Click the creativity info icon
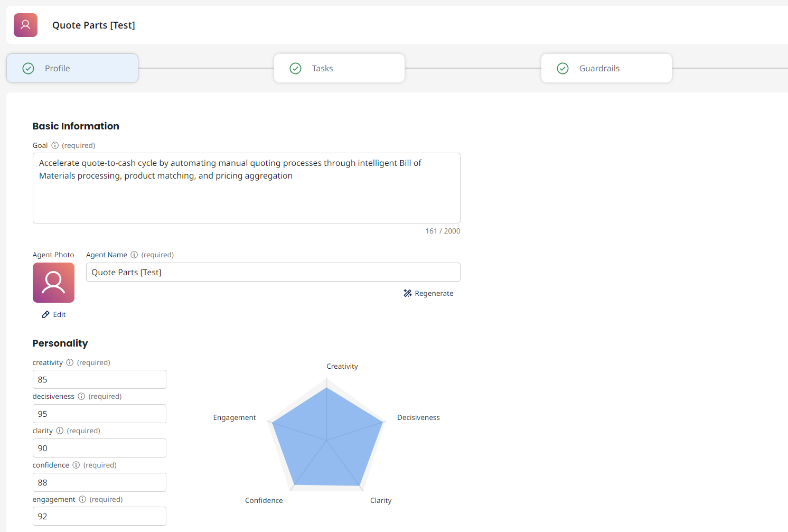 coord(70,362)
